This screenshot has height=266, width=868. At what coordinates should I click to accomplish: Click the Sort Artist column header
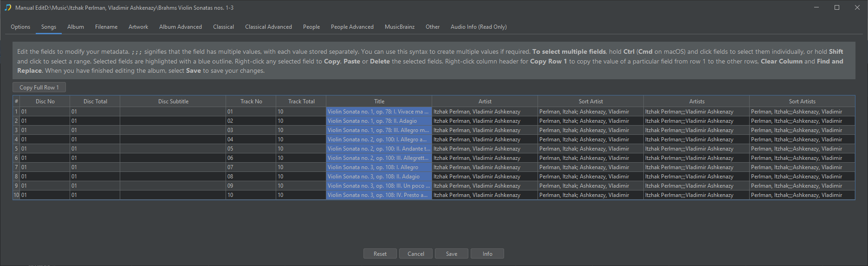[591, 101]
